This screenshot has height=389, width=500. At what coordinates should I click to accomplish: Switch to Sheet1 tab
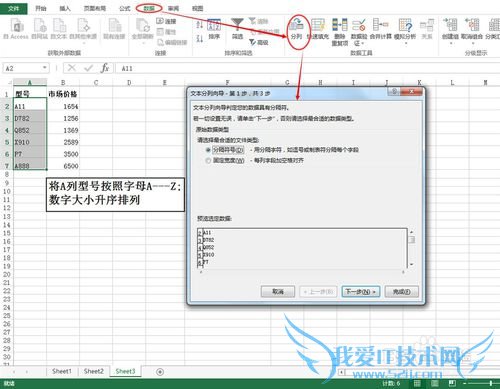click(62, 371)
